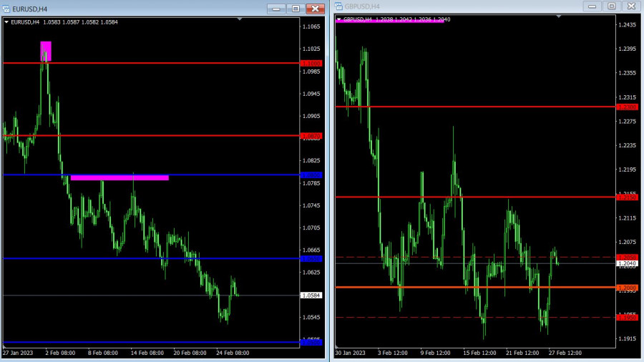
Task: Click the orange 1.2000 level price label
Action: (627, 288)
